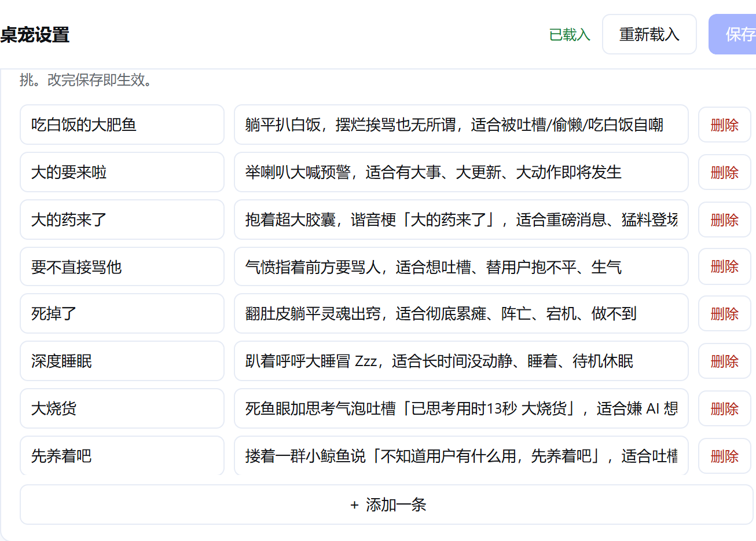This screenshot has width=756, height=541.
Task: Focus description starting with 趴着呼呼大睡
Action: point(461,361)
